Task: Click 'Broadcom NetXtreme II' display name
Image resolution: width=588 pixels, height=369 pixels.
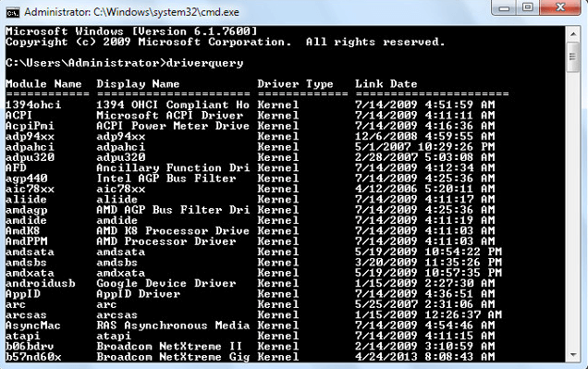Action: pos(169,346)
